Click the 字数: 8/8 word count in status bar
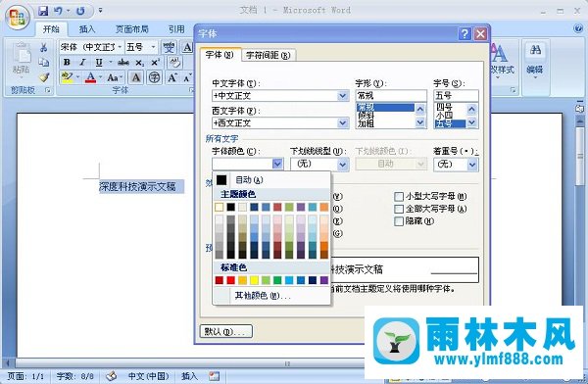 75,376
